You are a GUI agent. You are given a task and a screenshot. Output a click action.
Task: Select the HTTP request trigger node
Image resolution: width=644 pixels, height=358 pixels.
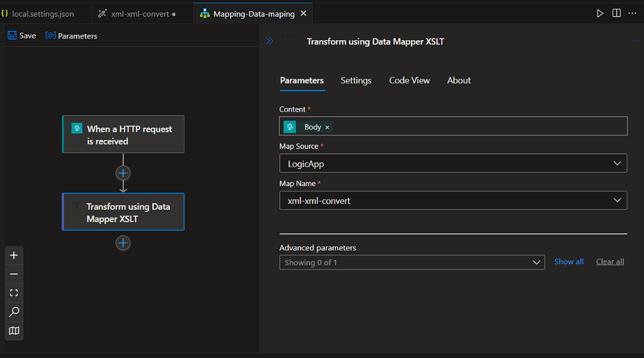[x=123, y=134]
